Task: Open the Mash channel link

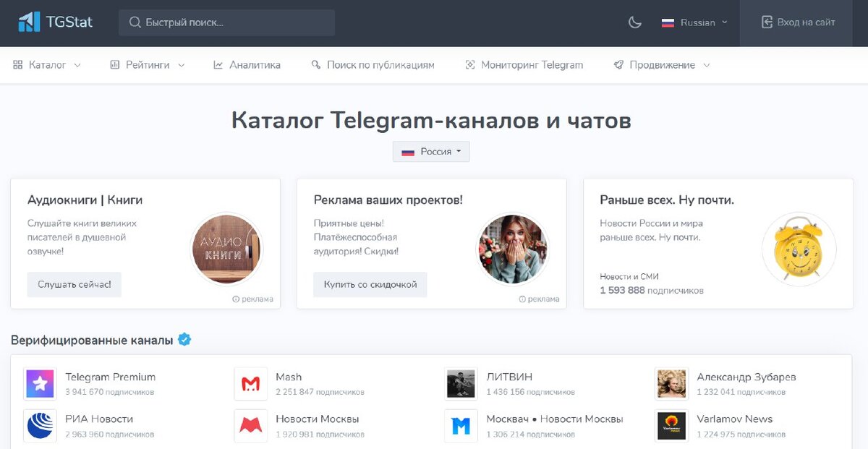Action: (x=289, y=377)
